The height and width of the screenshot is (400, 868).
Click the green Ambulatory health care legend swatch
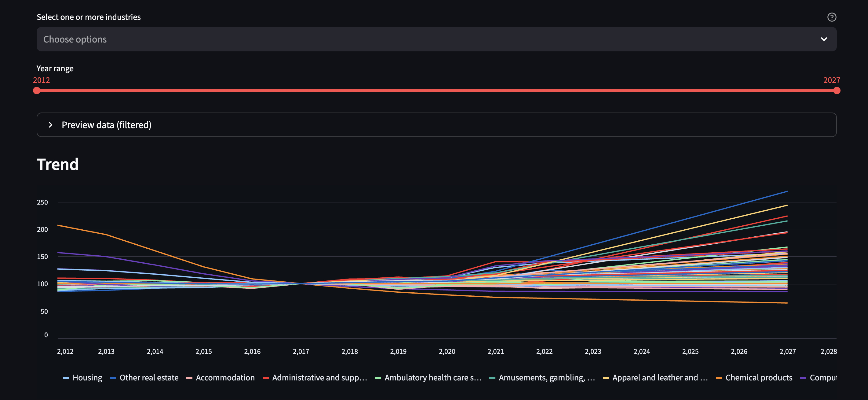[378, 378]
